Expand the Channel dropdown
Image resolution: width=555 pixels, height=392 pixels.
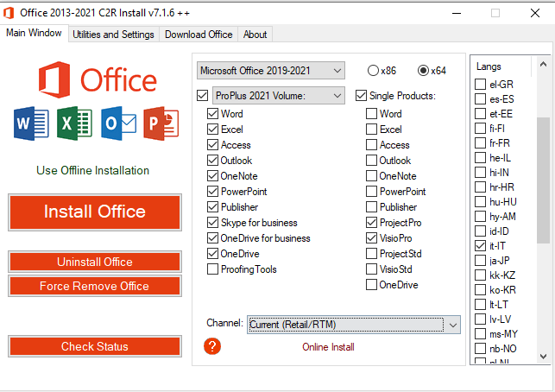[x=354, y=325]
